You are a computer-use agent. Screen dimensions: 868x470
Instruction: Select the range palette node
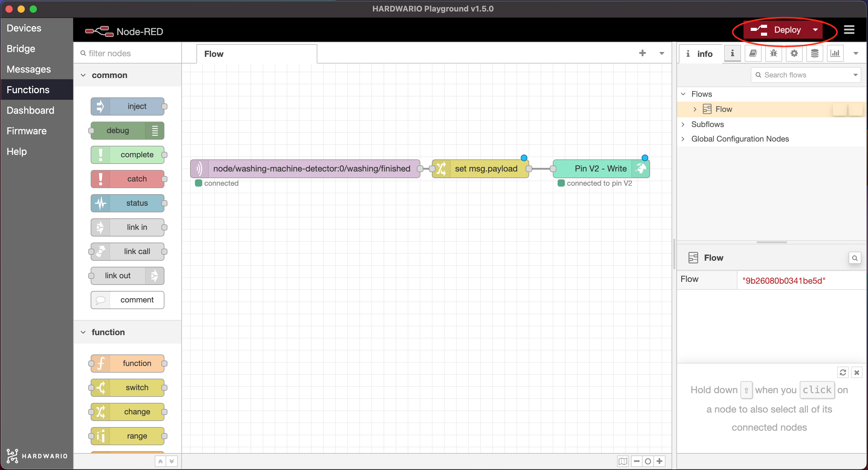point(127,436)
